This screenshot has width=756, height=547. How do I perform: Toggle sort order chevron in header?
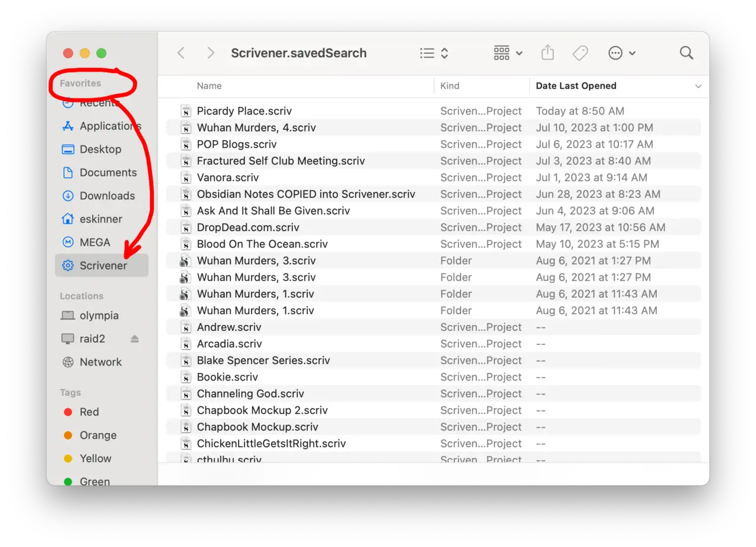click(x=698, y=86)
